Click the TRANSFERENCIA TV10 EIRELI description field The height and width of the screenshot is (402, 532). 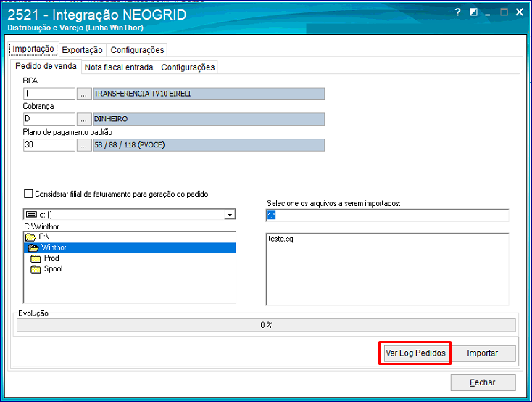click(x=209, y=94)
